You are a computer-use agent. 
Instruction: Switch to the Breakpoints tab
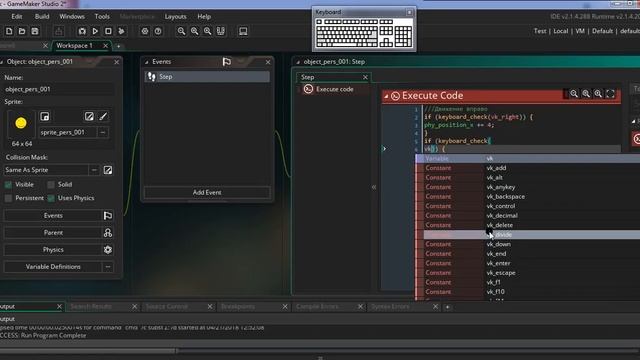[238, 307]
